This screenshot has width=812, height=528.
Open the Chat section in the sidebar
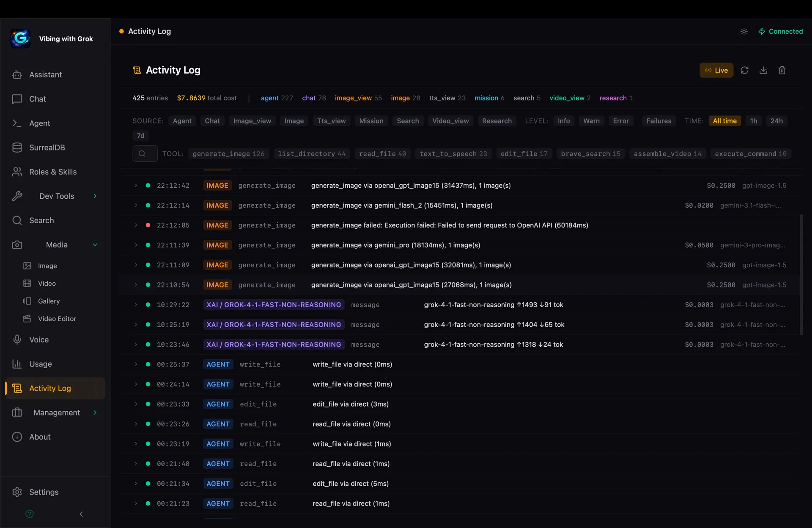point(37,99)
